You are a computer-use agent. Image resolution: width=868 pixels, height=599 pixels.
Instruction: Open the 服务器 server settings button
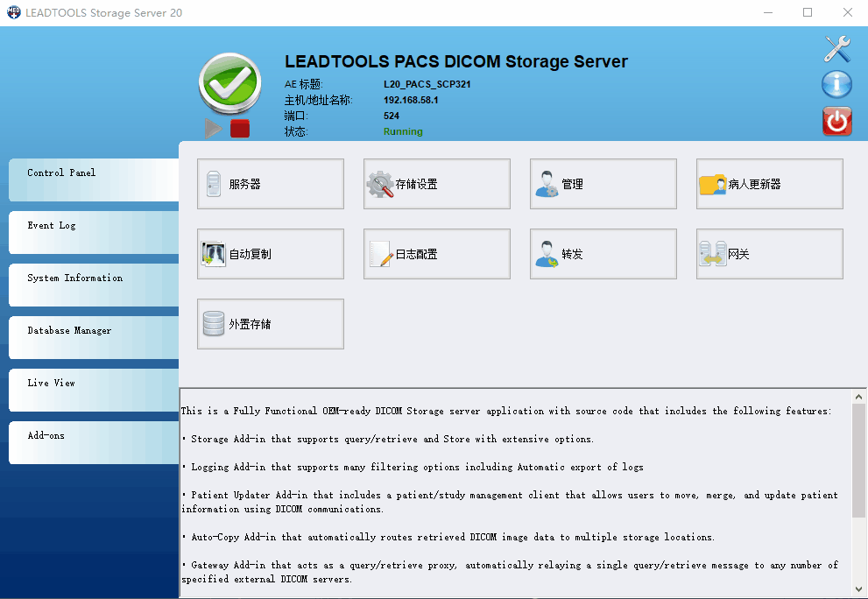click(270, 184)
